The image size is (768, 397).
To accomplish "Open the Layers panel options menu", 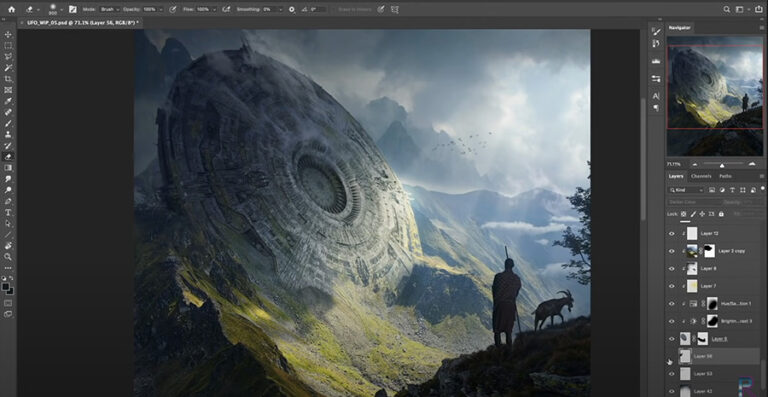I will click(x=761, y=176).
